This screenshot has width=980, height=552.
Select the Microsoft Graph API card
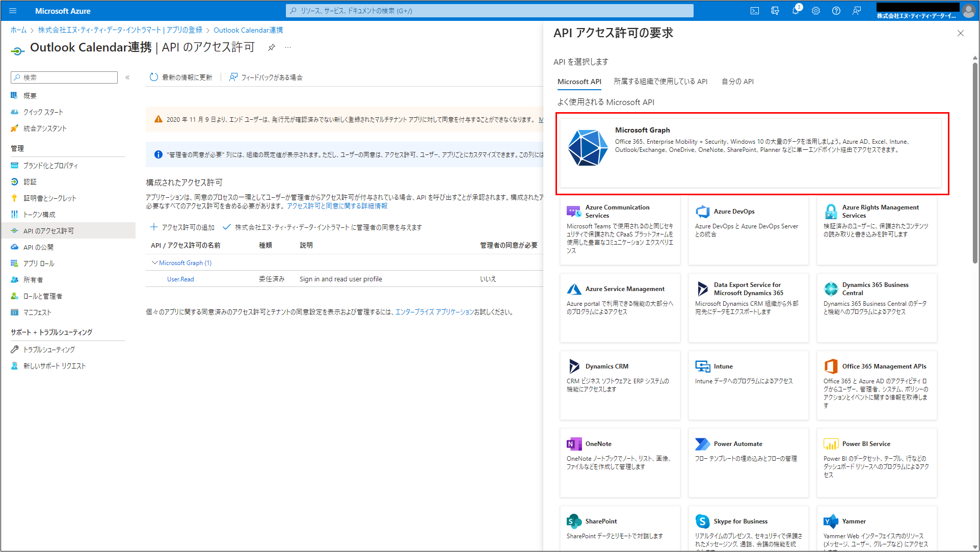coord(751,153)
